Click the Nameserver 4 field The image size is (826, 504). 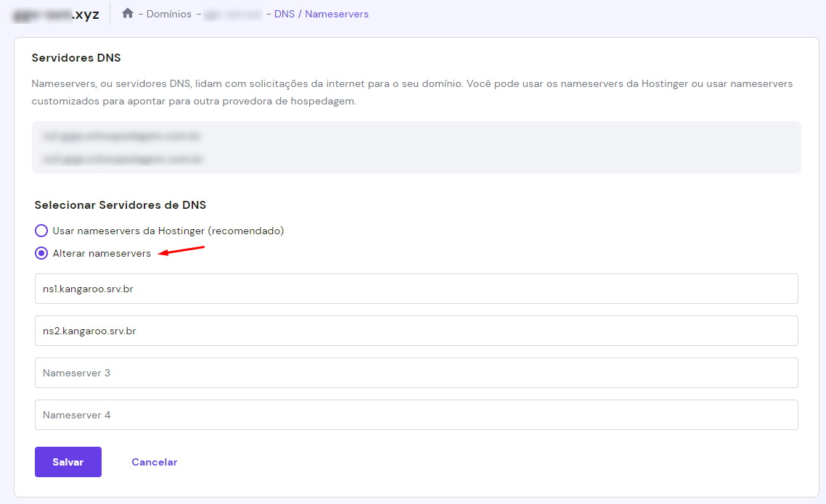pyautogui.click(x=416, y=415)
